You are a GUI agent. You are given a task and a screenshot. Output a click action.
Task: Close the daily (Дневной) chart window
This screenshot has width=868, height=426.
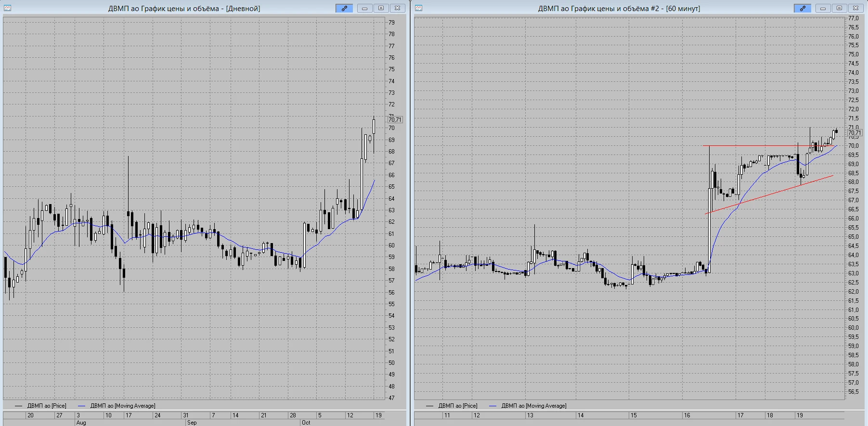[x=397, y=8]
